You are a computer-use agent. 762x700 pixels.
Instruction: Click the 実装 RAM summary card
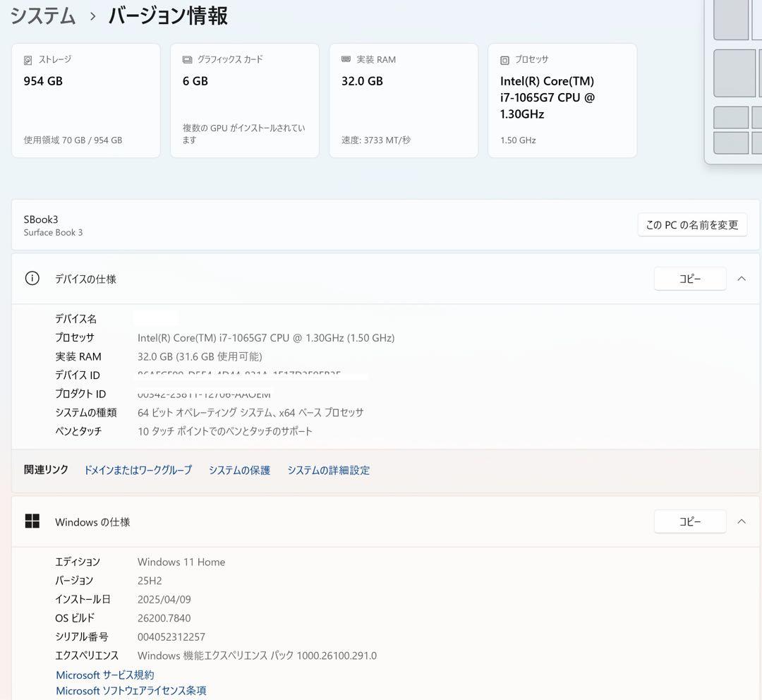click(x=404, y=100)
